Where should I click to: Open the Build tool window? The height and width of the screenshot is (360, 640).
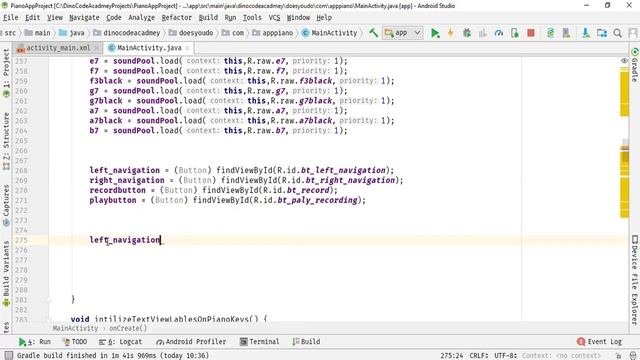tap(306, 342)
